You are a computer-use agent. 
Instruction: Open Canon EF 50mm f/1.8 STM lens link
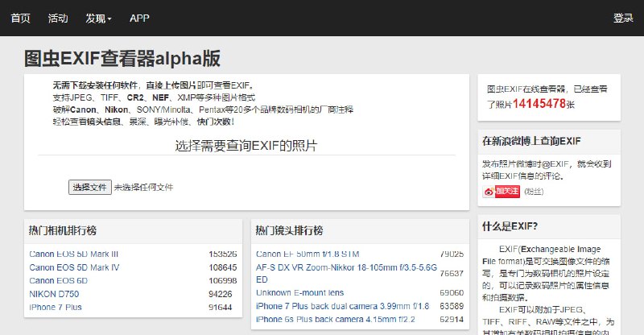click(308, 254)
